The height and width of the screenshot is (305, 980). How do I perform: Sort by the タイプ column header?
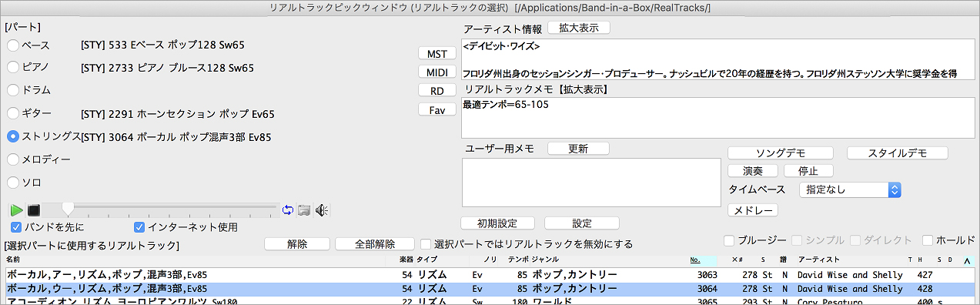tap(427, 260)
